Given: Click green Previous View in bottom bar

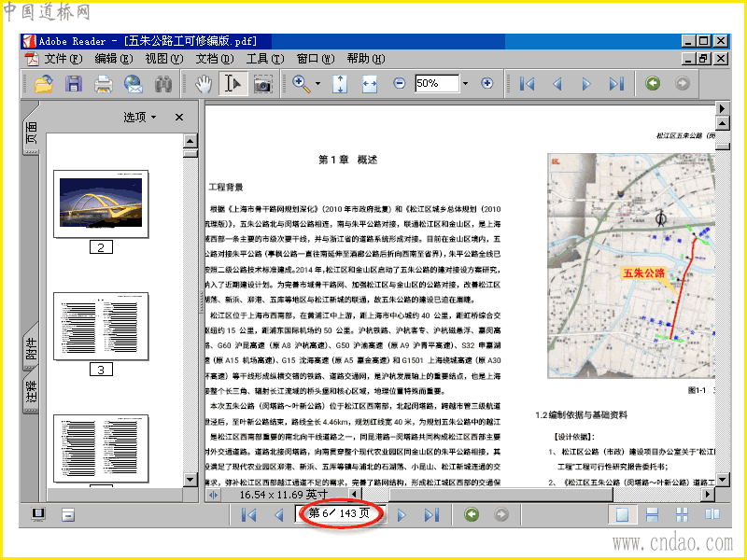Looking at the screenshot, I should [472, 514].
